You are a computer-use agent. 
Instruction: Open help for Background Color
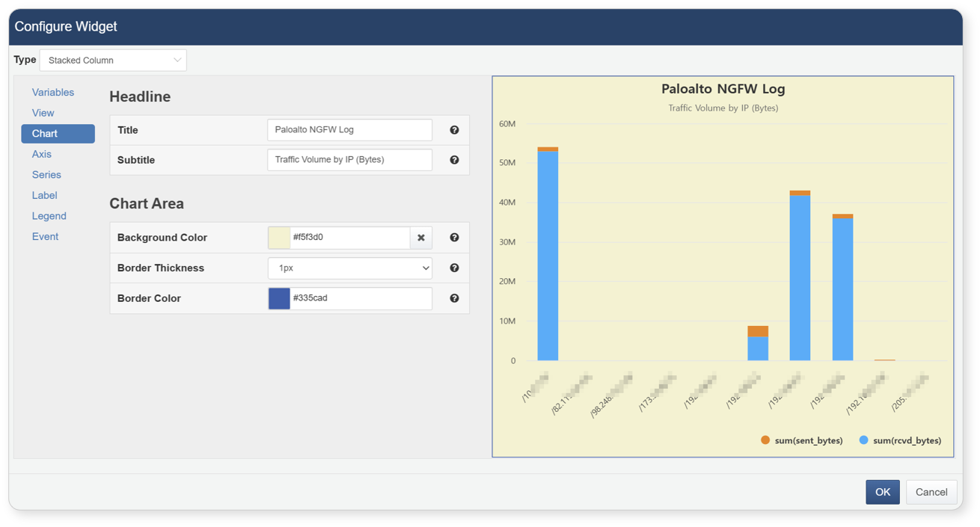pos(454,238)
